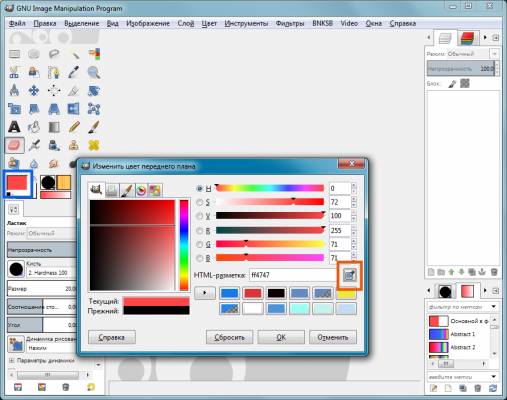Select the Zoom magnifier tool
The width and height of the screenshot is (507, 400).
point(94,72)
